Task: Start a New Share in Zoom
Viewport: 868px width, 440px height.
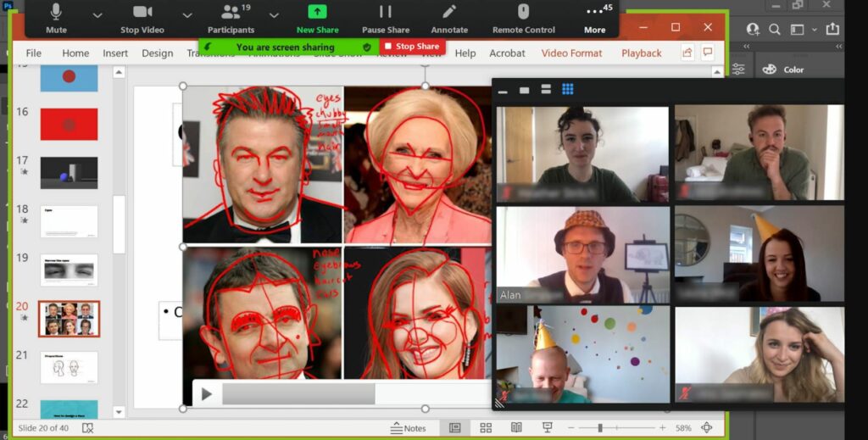Action: 317,18
